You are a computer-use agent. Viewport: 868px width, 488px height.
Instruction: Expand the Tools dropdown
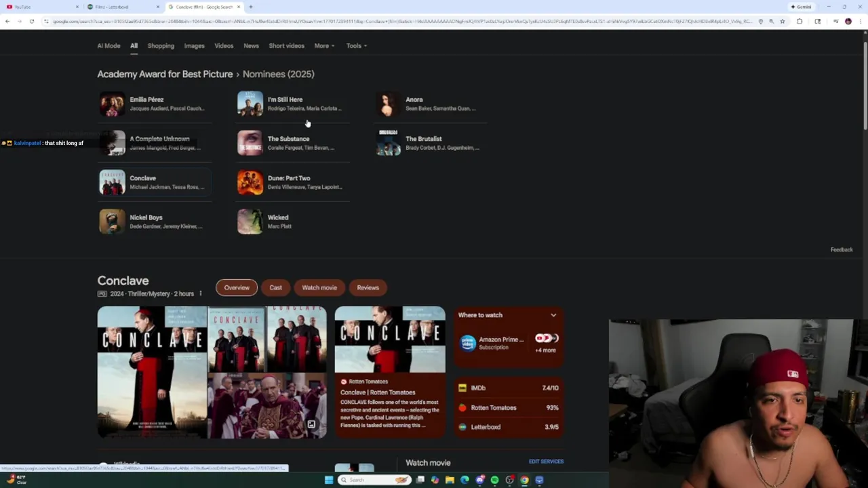[x=357, y=46]
